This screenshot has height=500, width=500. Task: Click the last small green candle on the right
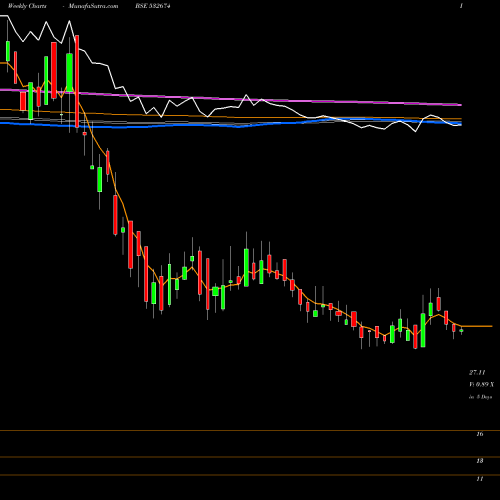tap(461, 331)
